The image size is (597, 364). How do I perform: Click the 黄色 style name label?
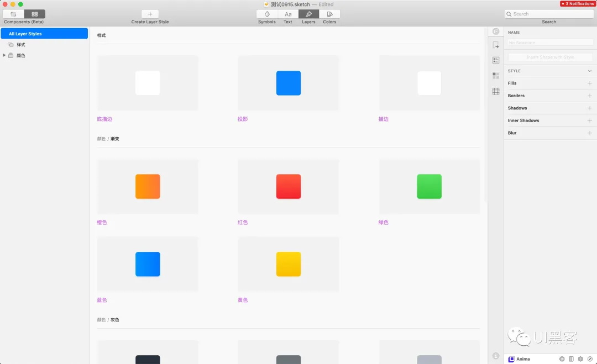click(x=243, y=300)
